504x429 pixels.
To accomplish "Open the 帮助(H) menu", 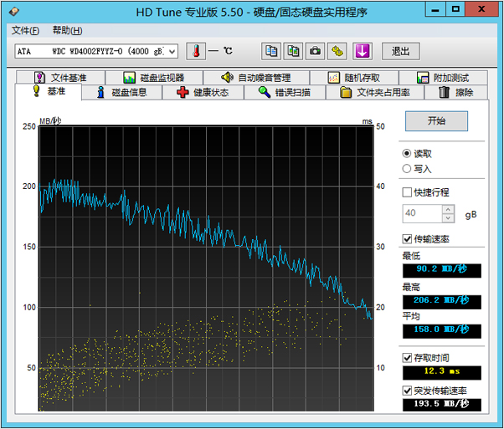I will click(x=68, y=30).
